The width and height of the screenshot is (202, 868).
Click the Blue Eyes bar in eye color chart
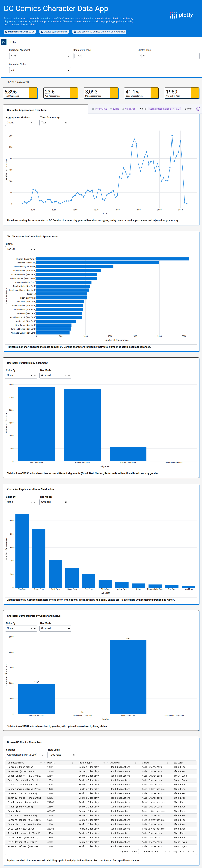coord(22,551)
